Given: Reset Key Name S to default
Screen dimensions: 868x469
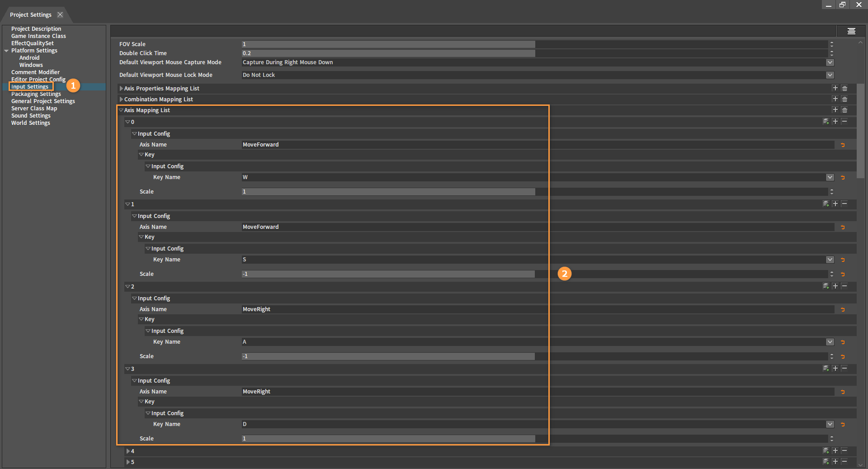Looking at the screenshot, I should (x=843, y=260).
